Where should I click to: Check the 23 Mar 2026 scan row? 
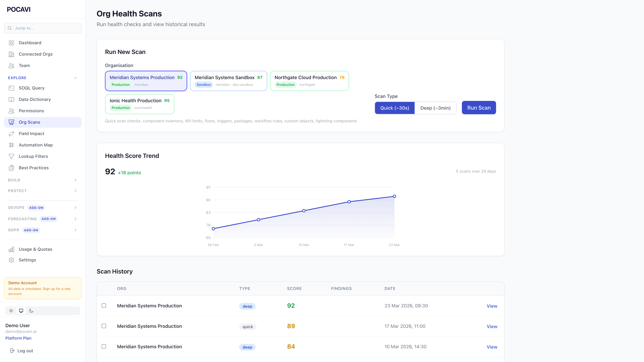(104, 306)
